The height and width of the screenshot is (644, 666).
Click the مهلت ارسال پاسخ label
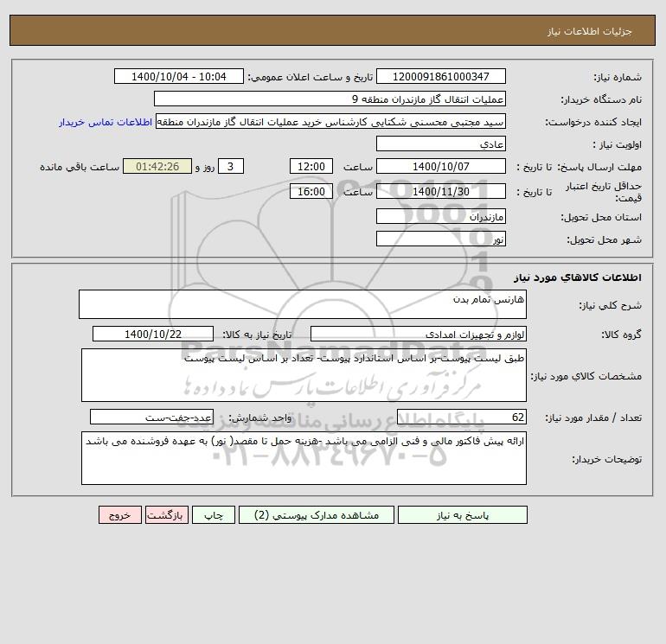(599, 167)
